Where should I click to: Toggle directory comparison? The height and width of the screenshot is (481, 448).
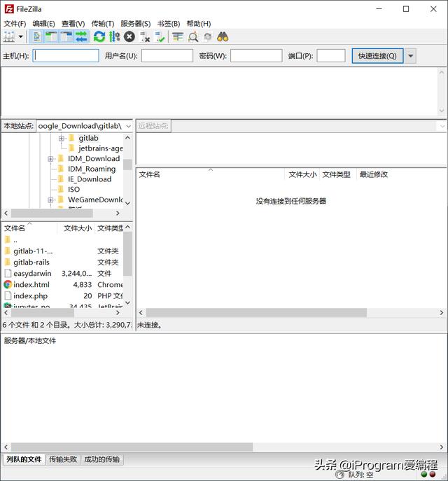tap(193, 37)
